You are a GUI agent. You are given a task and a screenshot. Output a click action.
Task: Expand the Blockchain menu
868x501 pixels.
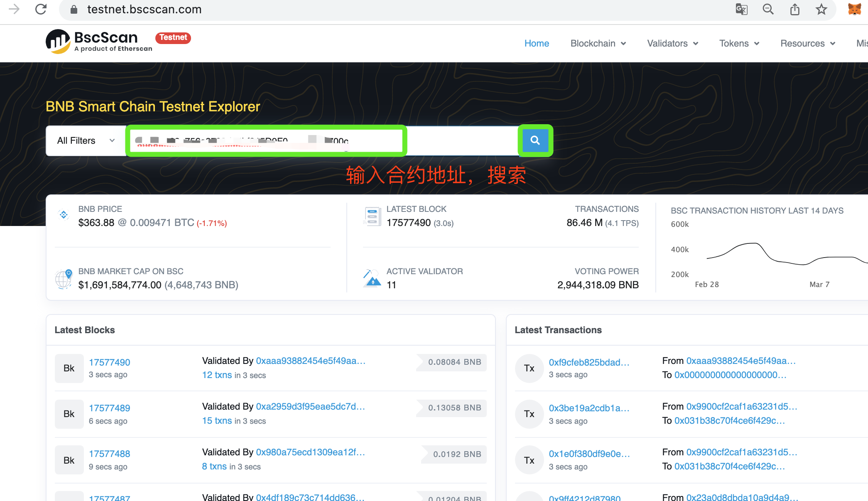coord(598,43)
